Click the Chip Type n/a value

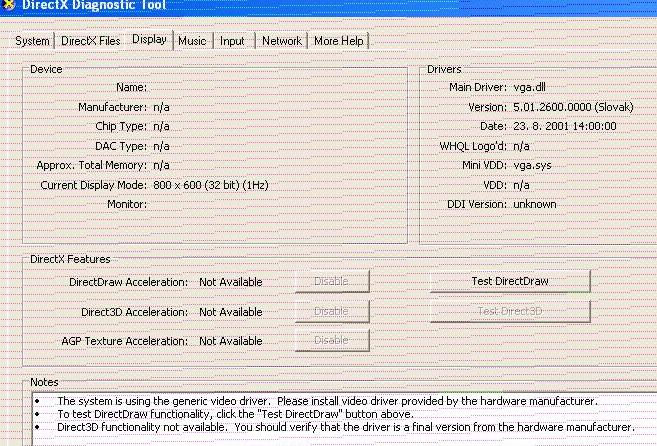[x=161, y=126]
